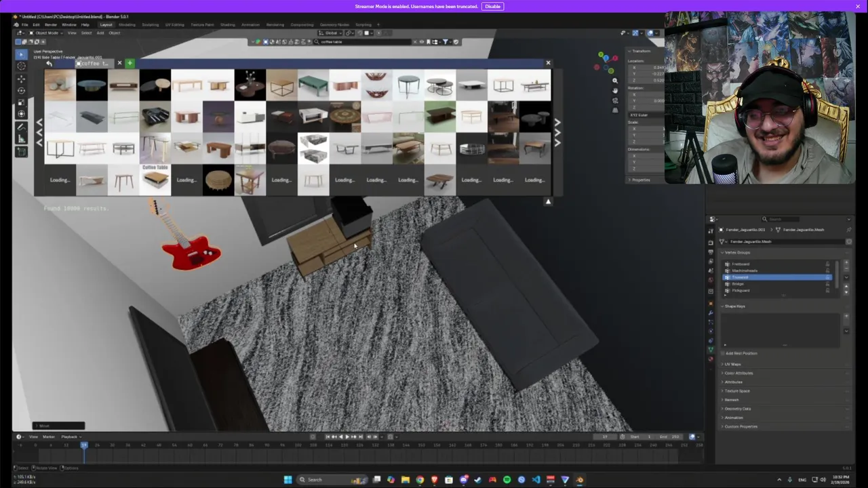Image resolution: width=868 pixels, height=488 pixels.
Task: Open Blender icon in Windows taskbar
Action: (580, 480)
